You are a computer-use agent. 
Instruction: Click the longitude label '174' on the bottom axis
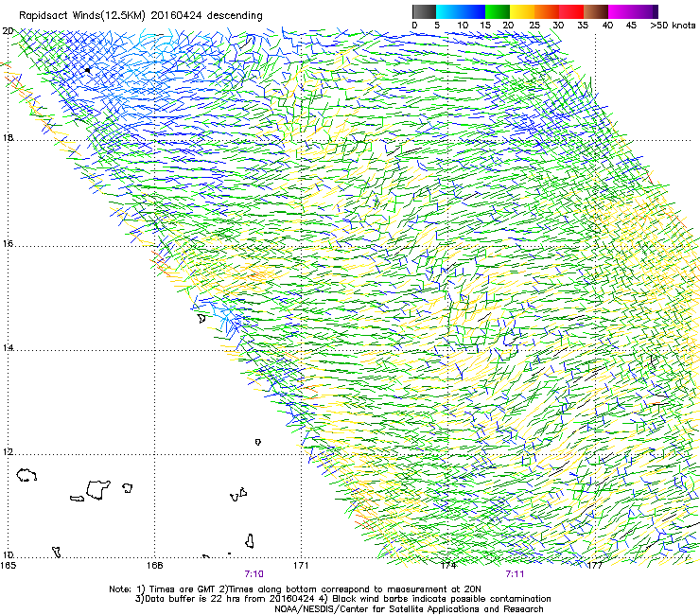click(x=448, y=566)
